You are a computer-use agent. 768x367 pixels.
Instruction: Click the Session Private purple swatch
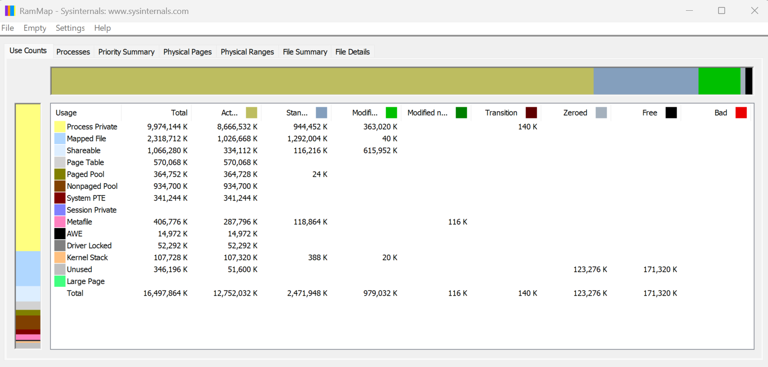point(60,210)
